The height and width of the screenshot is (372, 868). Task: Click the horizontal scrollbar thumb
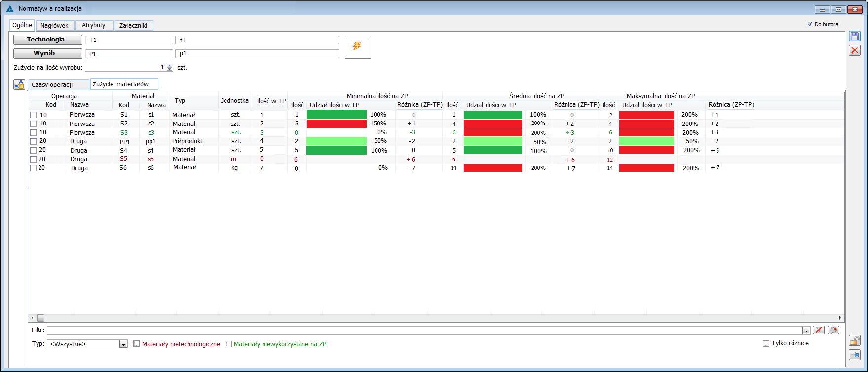tap(41, 318)
